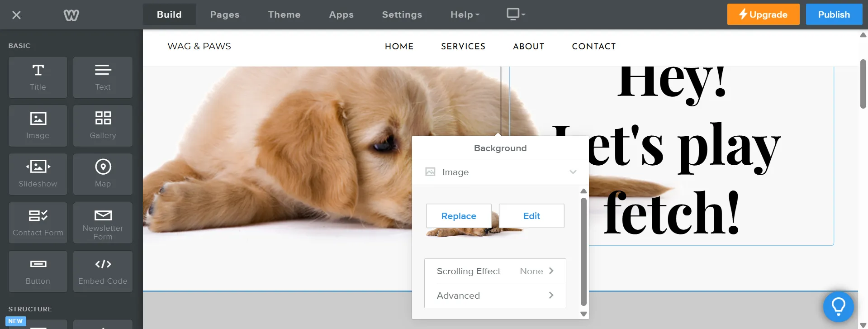Viewport: 868px width, 329px height.
Task: Click the headline text 'Let's play fetch!'
Action: (x=669, y=180)
